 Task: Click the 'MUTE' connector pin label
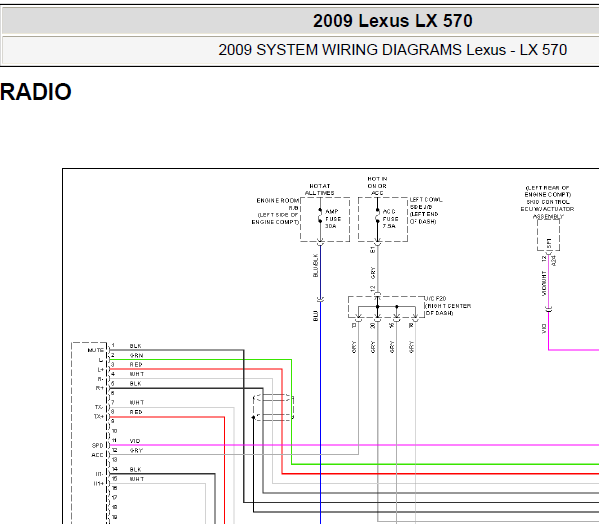tap(96, 350)
